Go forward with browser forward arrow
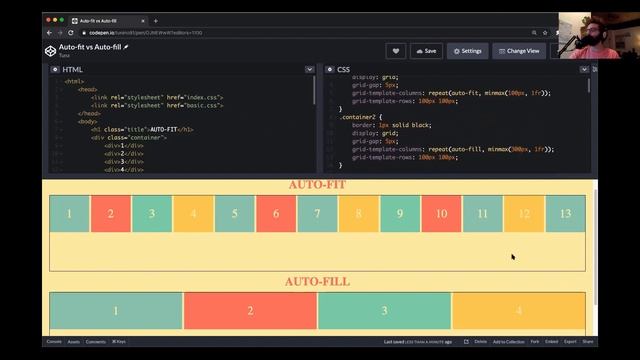The width and height of the screenshot is (640, 360). tap(60, 33)
